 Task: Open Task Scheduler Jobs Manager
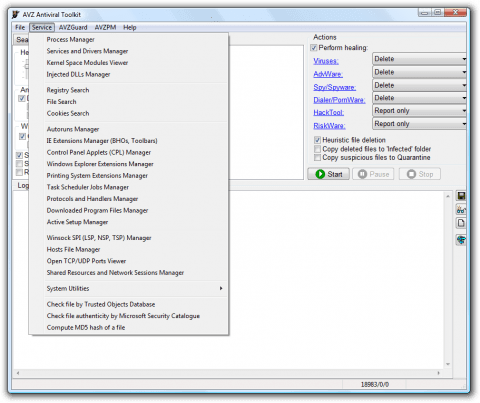[129, 187]
